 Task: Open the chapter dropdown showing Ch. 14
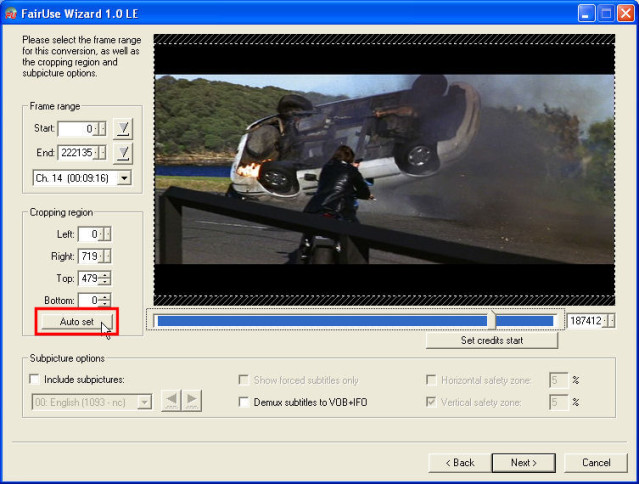tap(123, 178)
